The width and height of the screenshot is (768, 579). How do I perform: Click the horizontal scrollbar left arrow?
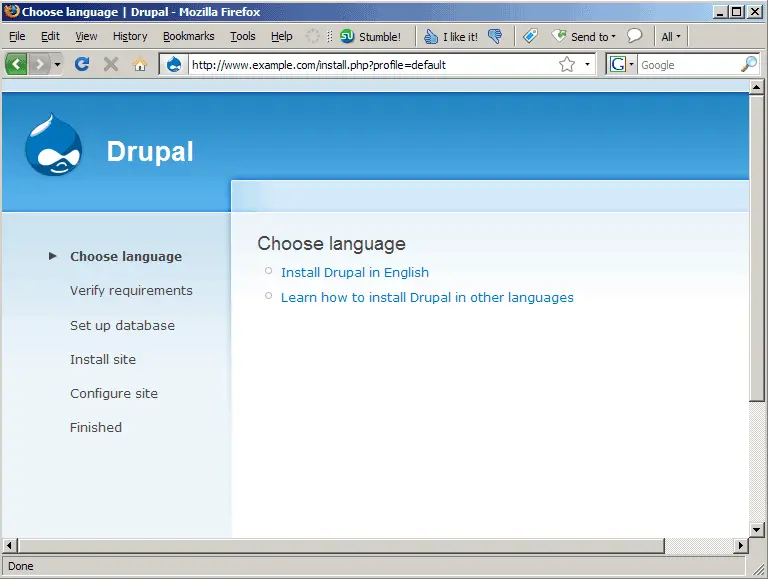click(x=9, y=545)
